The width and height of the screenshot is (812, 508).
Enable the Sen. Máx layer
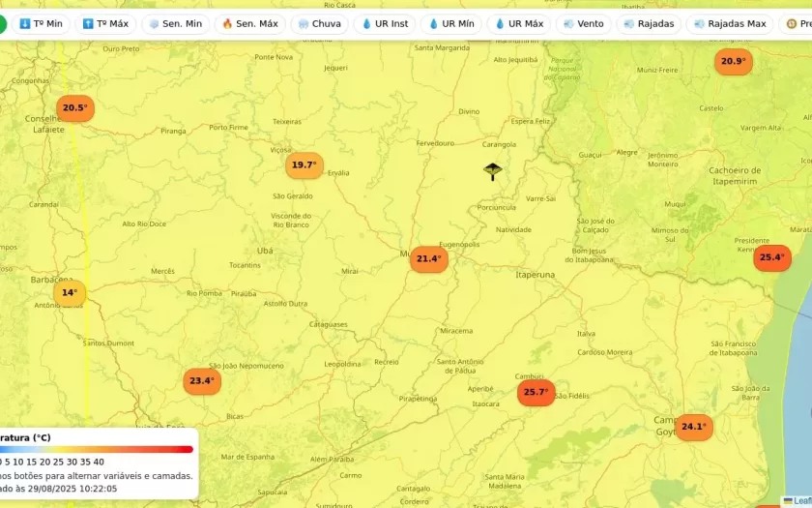tap(249, 23)
